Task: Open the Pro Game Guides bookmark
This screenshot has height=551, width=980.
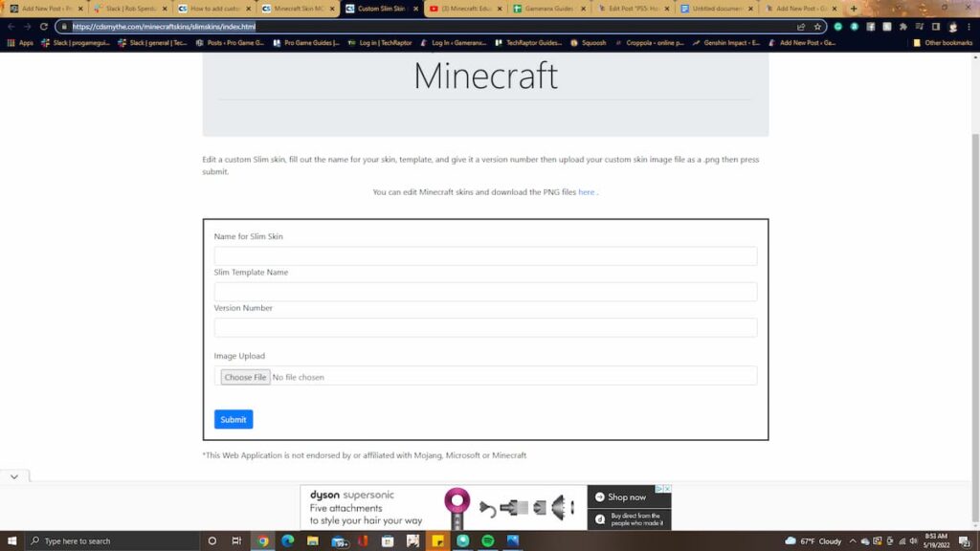Action: [306, 43]
